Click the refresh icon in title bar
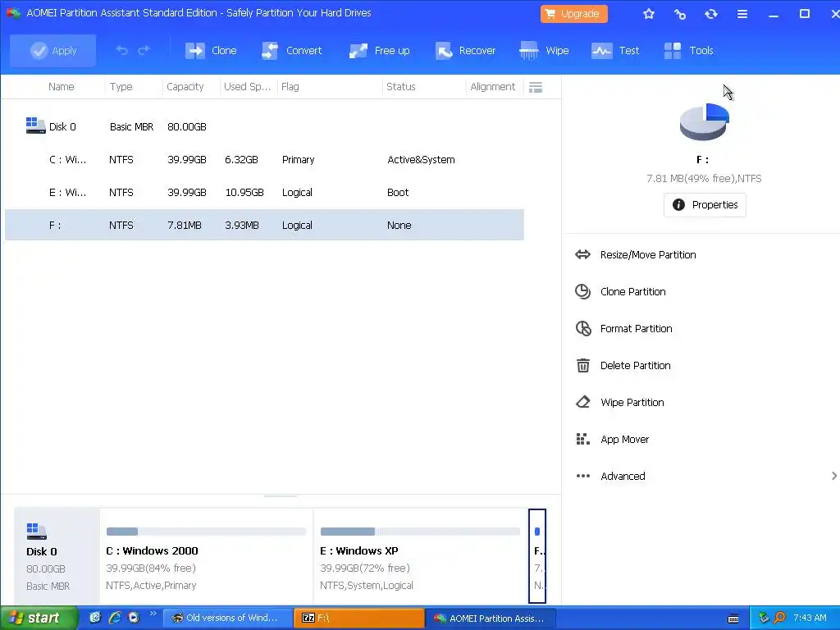This screenshot has height=630, width=840. [x=711, y=14]
